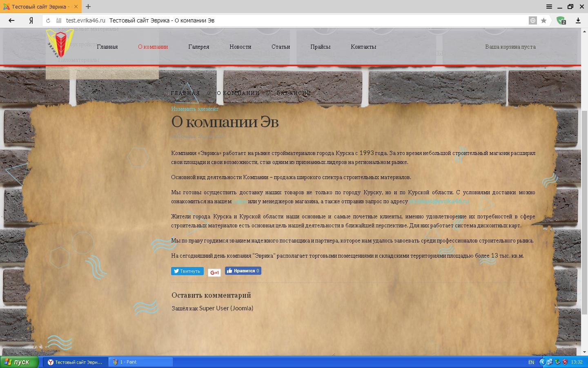Click the Evrika logo

[x=60, y=44]
